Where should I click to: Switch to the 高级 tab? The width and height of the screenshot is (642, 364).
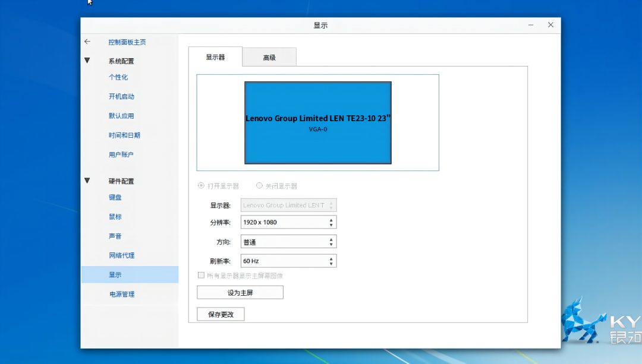(269, 57)
